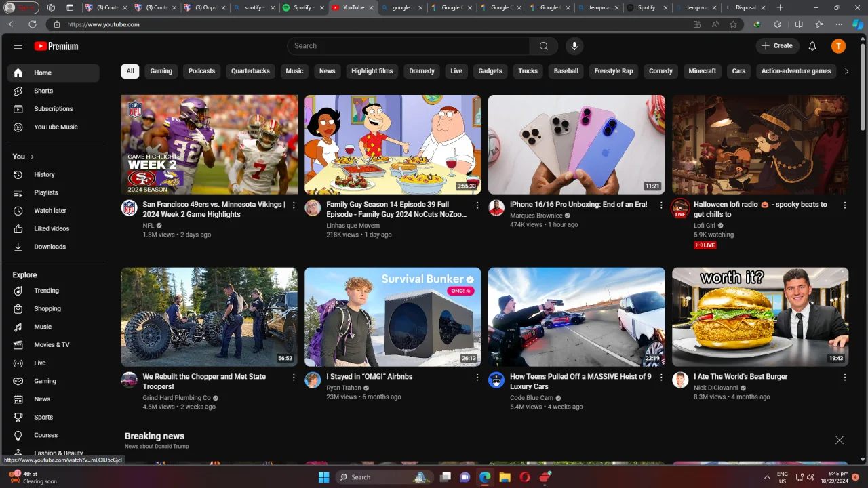Open the YouTube guide hamburger menu
The width and height of the screenshot is (868, 488).
click(18, 46)
